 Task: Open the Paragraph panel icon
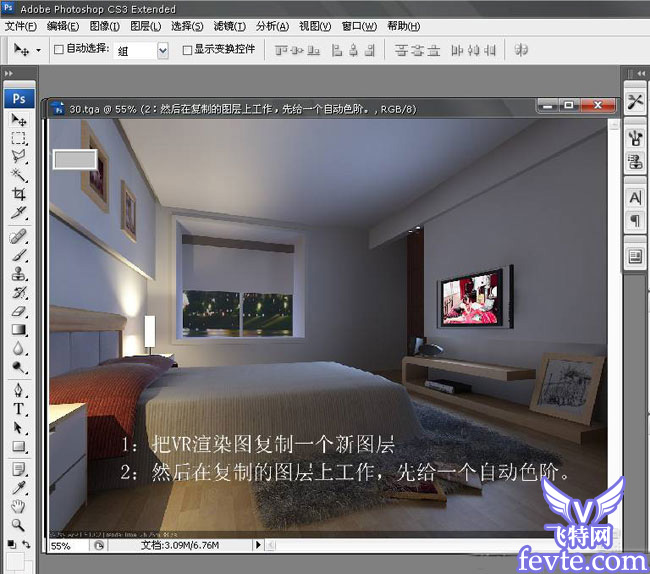tap(635, 220)
